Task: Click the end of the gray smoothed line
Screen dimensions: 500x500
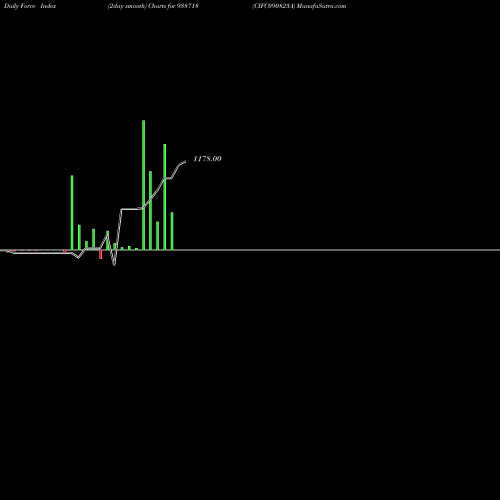Action: (x=185, y=162)
